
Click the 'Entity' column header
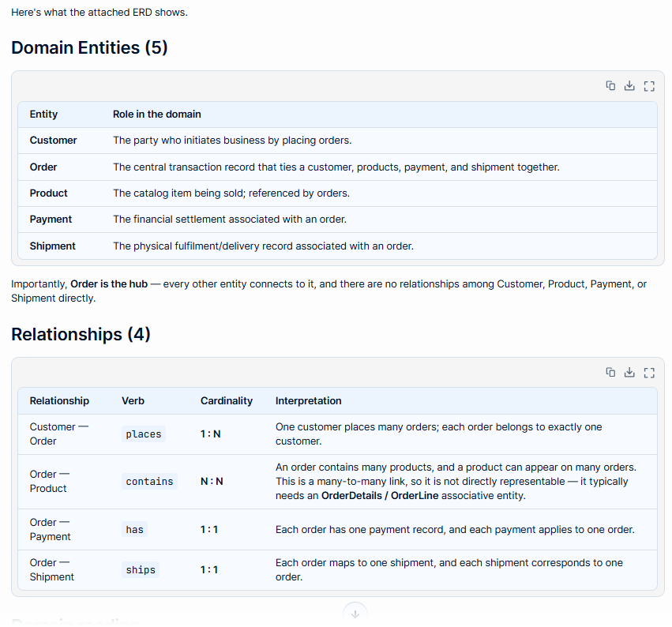[x=43, y=114]
